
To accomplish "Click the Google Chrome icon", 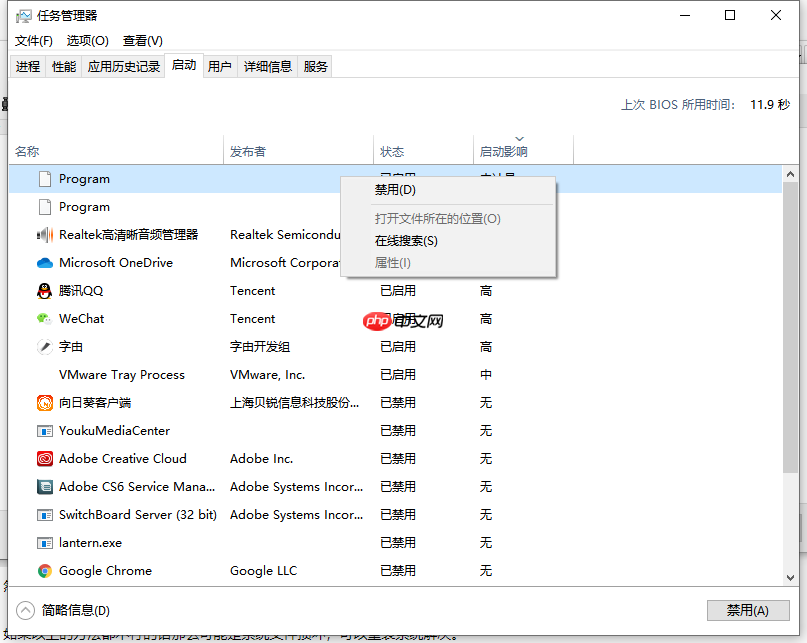I will [45, 571].
